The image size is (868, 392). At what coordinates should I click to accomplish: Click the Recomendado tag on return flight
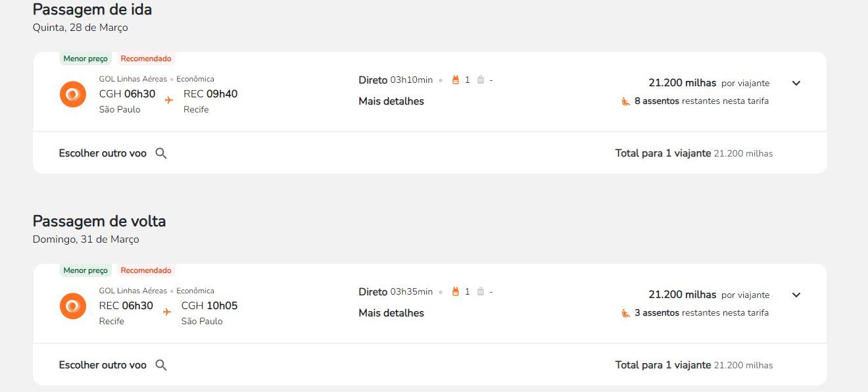(x=146, y=270)
